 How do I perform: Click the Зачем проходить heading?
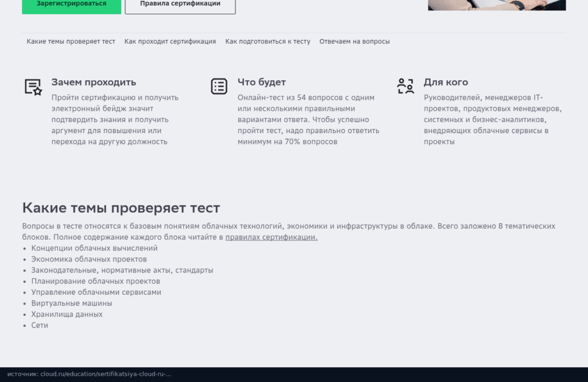(94, 82)
